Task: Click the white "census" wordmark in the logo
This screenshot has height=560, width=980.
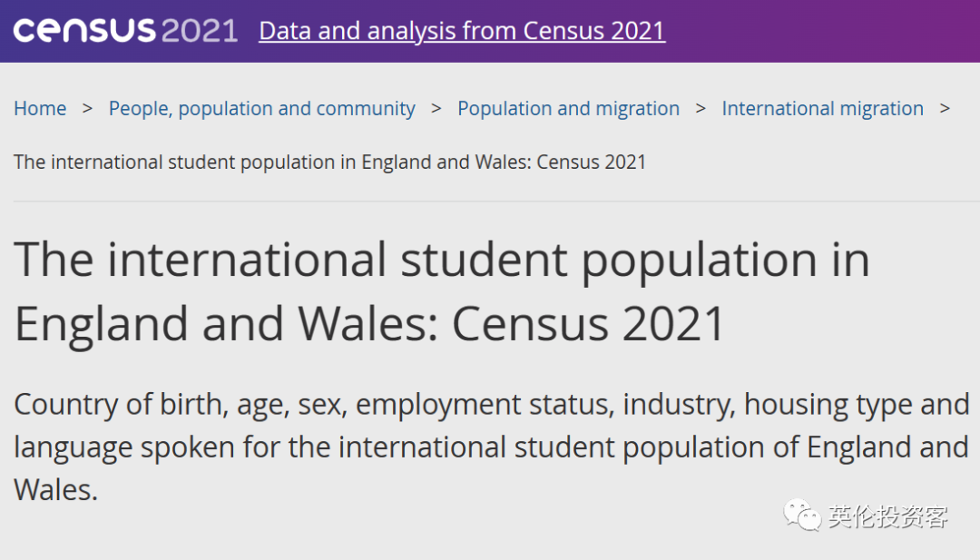Action: coord(84,31)
